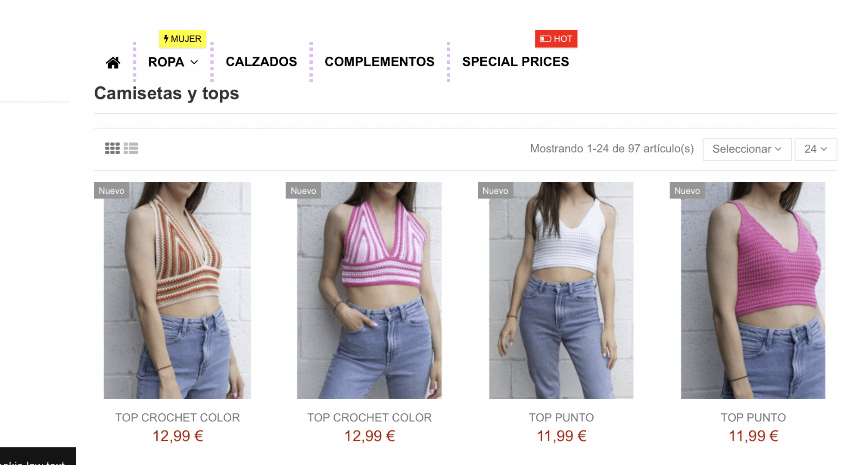868x465 pixels.
Task: Open the pink knit top photo
Action: pyautogui.click(x=753, y=290)
